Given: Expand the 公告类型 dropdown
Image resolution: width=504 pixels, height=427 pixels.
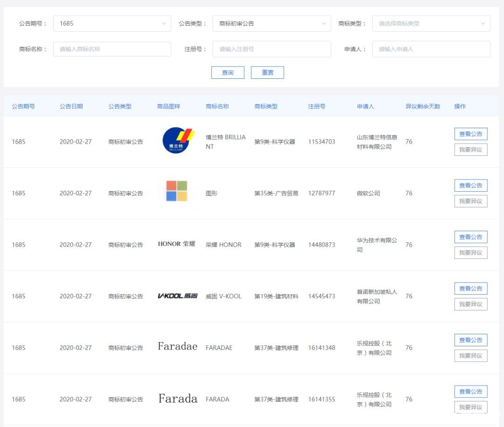Looking at the screenshot, I should pyautogui.click(x=272, y=23).
